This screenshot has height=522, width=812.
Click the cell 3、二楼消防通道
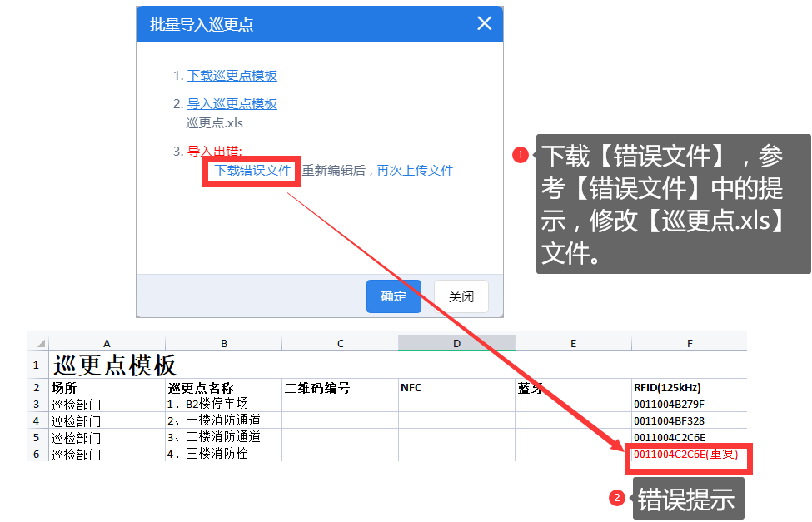pos(224,437)
